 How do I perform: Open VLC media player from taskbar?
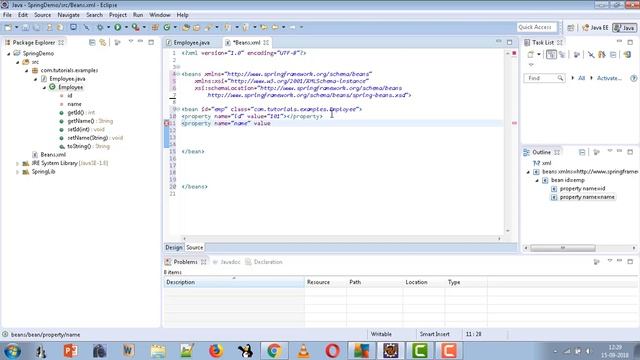pos(303,351)
